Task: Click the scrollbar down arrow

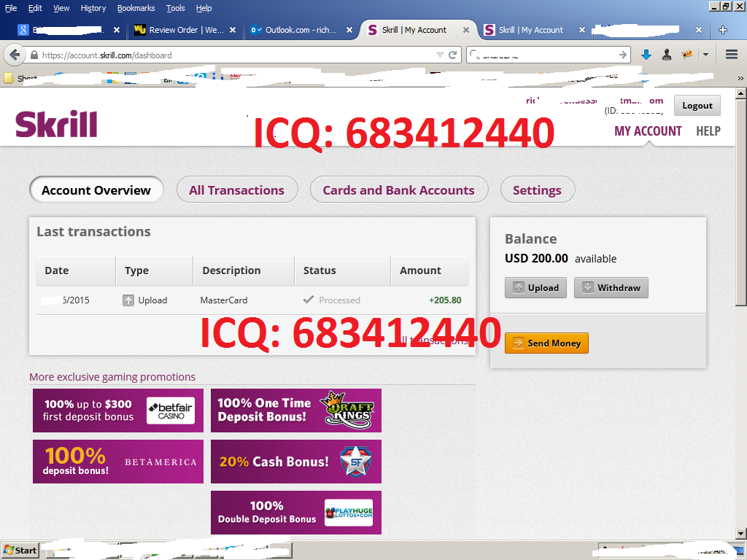Action: pyautogui.click(x=740, y=534)
